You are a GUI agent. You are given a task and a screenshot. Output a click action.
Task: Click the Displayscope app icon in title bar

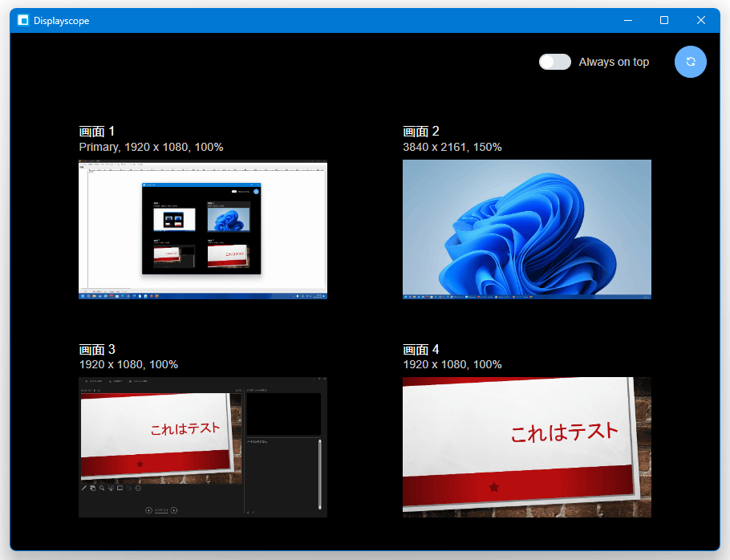(x=22, y=21)
